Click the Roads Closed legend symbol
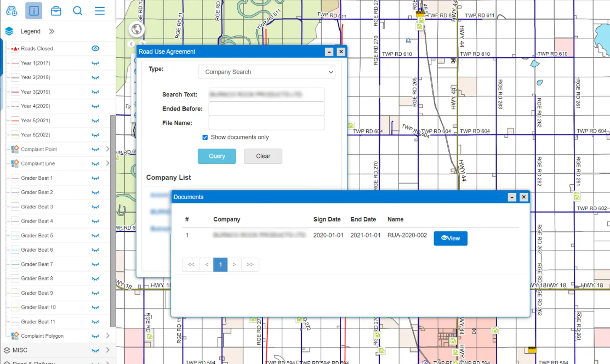The width and height of the screenshot is (610, 364). pos(15,48)
